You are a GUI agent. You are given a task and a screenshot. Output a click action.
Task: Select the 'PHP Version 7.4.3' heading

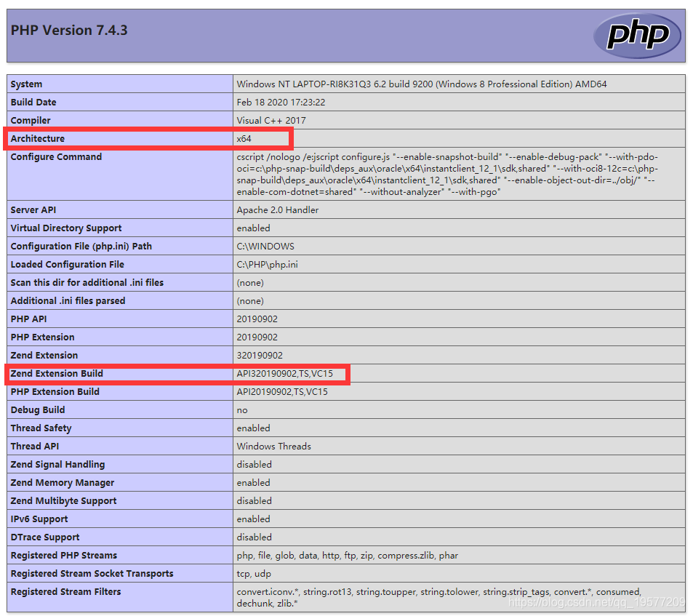point(69,30)
